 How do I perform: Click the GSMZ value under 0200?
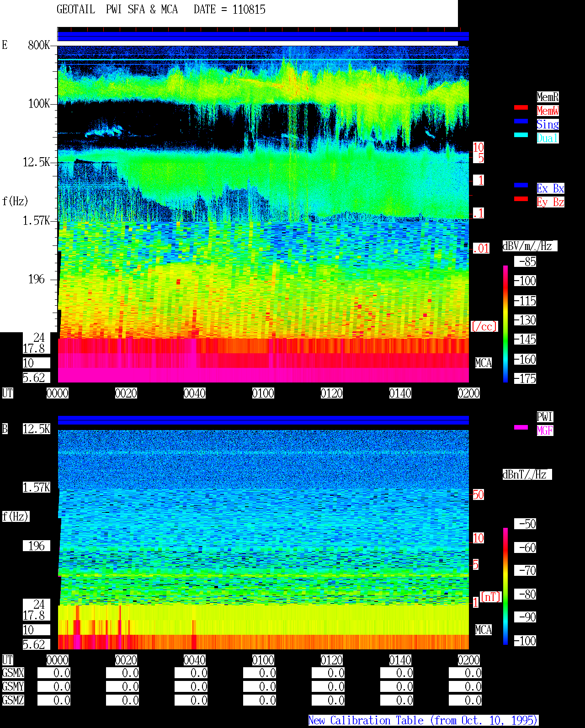465,700
